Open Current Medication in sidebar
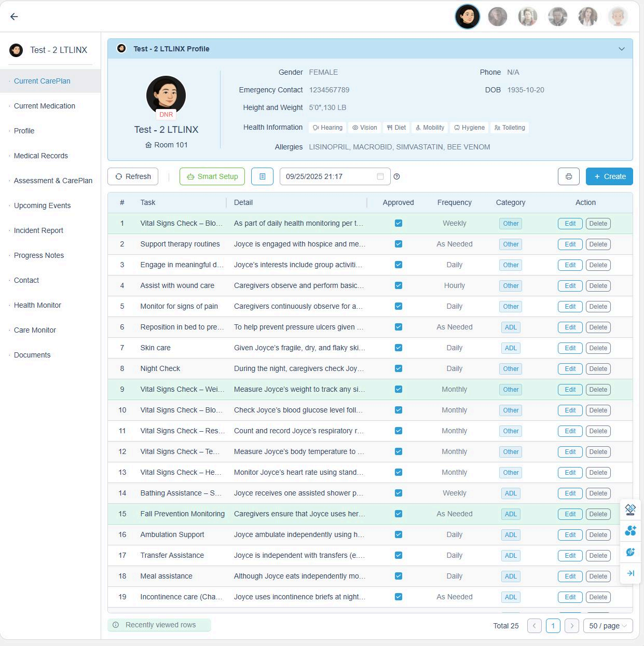Screen dimensions: 644x646 45,106
